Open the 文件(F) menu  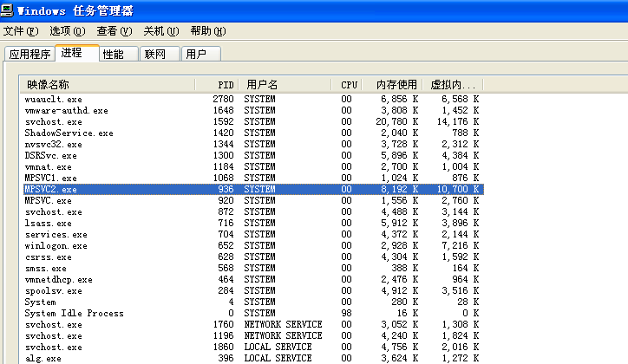click(x=21, y=31)
